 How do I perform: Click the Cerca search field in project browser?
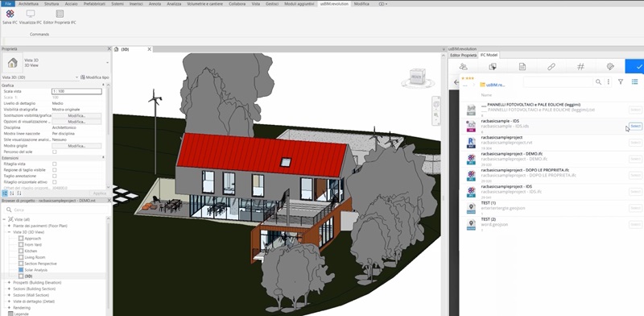57,210
